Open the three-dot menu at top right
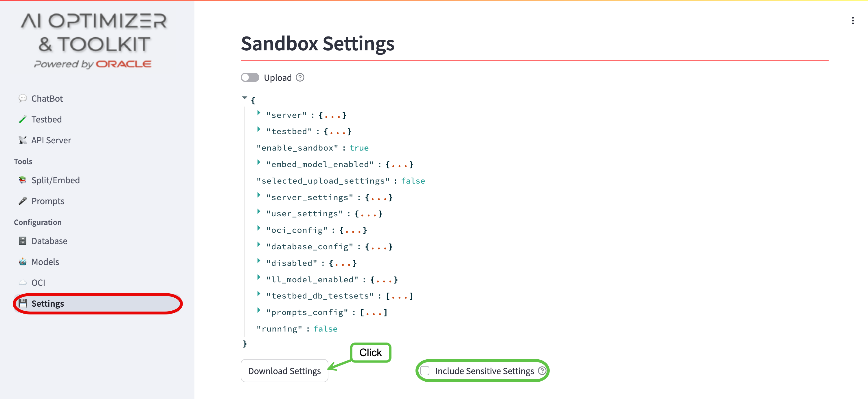This screenshot has height=399, width=868. [852, 21]
